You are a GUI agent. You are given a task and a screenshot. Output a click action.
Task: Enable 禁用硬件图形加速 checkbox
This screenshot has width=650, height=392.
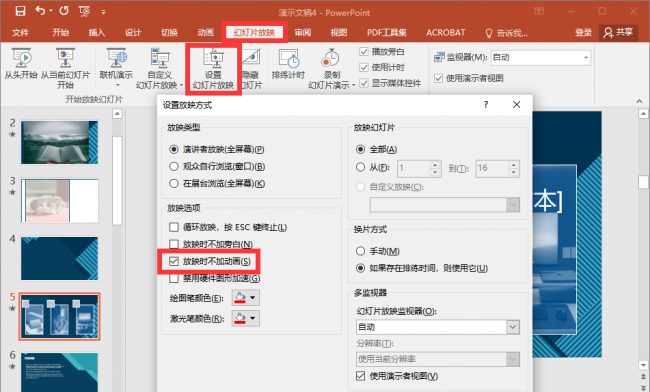coord(174,278)
